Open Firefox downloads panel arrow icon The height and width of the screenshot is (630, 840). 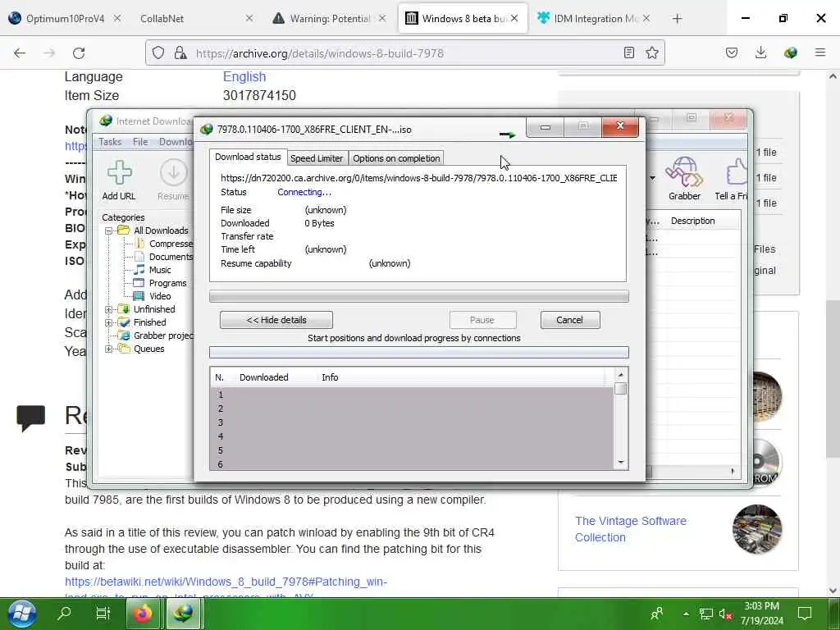[x=760, y=52]
